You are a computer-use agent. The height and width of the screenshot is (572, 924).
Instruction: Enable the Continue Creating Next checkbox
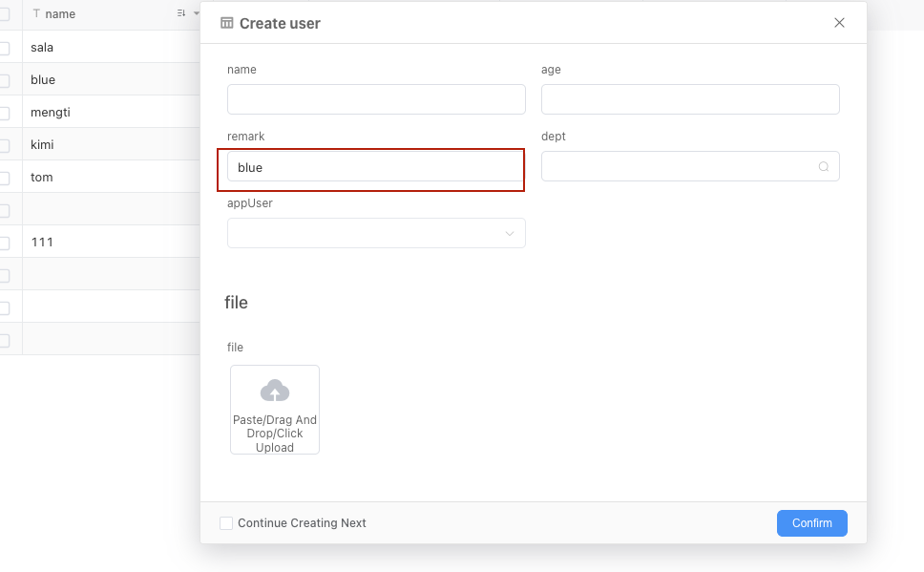pos(225,523)
